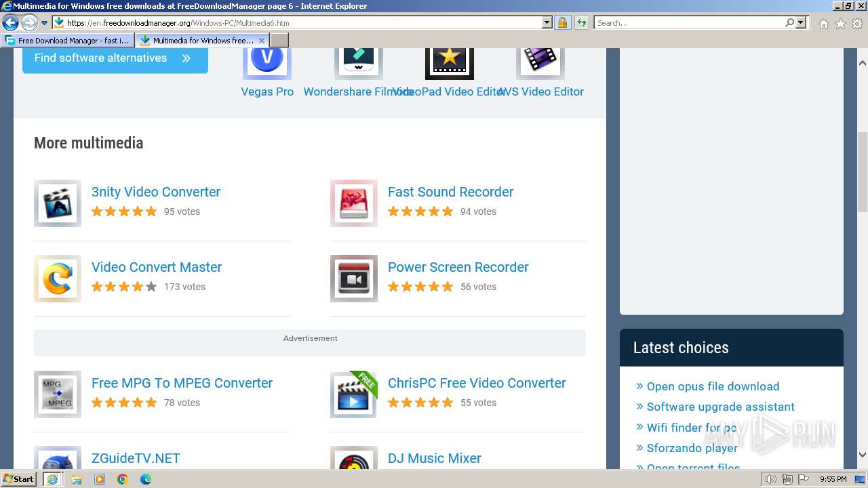Image resolution: width=868 pixels, height=488 pixels.
Task: Open Free MPG To MPEG Converter link
Action: (182, 383)
